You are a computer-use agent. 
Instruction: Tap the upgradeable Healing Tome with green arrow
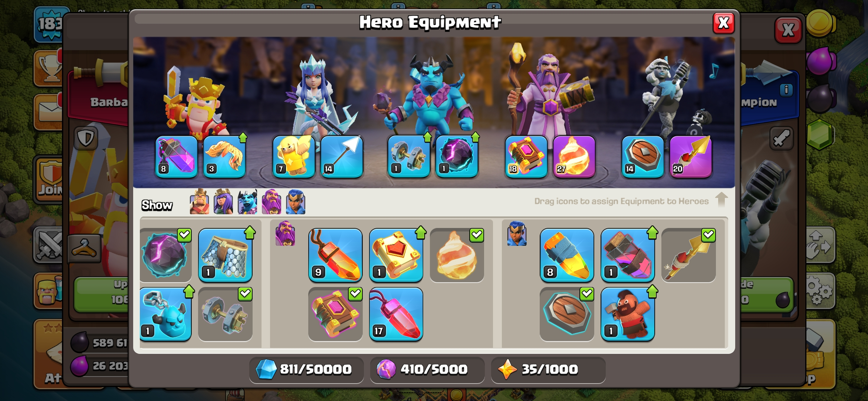[x=396, y=255]
